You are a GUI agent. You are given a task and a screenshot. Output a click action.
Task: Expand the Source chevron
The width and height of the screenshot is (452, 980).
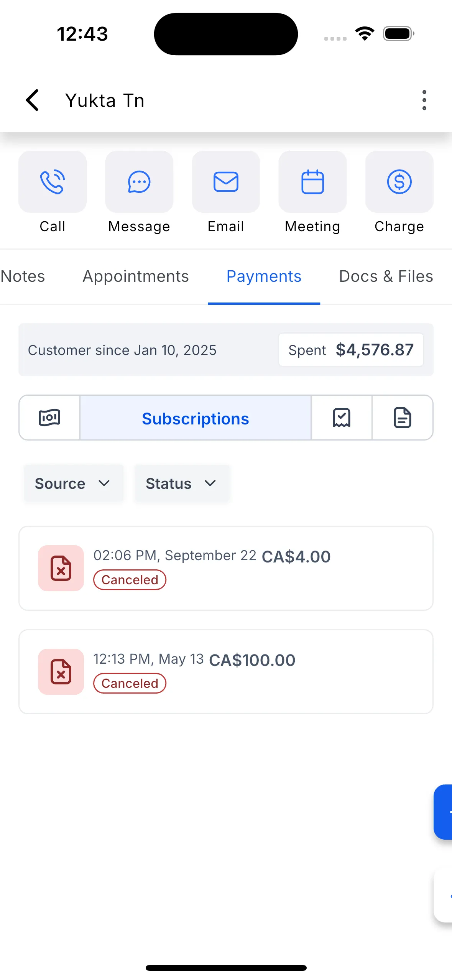tap(105, 483)
